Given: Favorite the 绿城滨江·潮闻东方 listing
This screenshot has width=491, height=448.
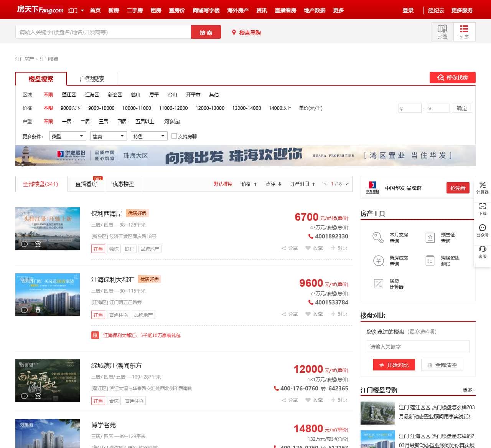Looking at the screenshot, I should [x=314, y=400].
